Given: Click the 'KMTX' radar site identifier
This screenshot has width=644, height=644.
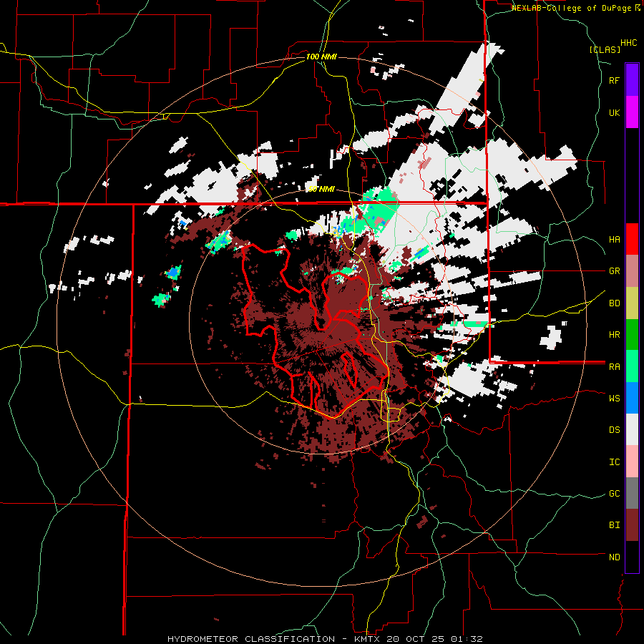Looking at the screenshot, I should tap(367, 639).
